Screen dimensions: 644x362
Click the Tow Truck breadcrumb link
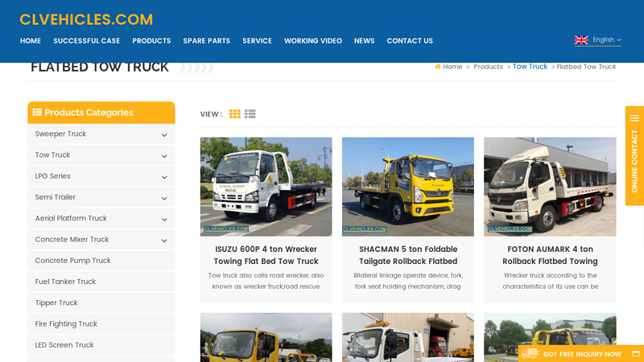coord(530,67)
